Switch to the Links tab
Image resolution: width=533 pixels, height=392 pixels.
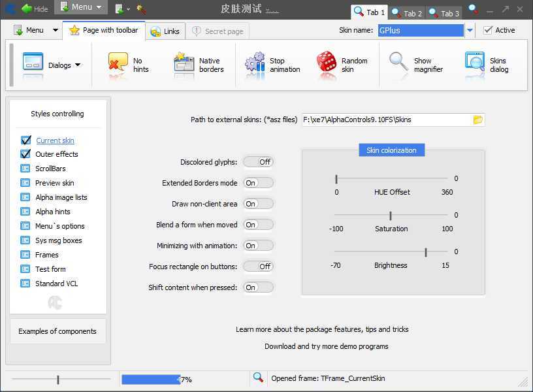[x=165, y=31]
